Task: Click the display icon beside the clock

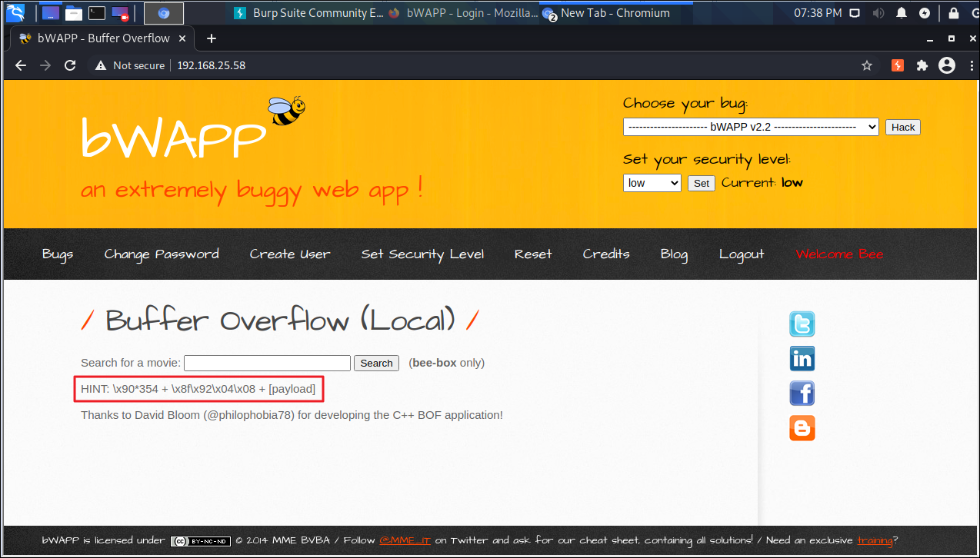Action: click(x=856, y=13)
